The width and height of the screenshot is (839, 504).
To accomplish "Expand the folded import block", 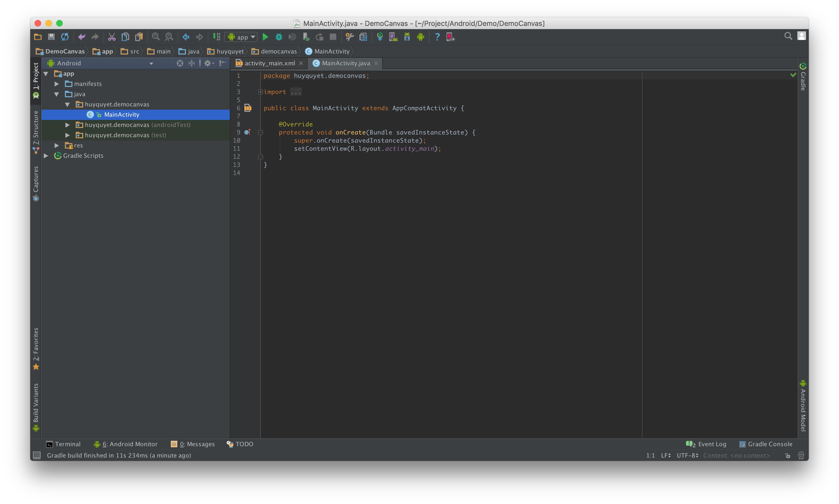I will click(x=260, y=92).
